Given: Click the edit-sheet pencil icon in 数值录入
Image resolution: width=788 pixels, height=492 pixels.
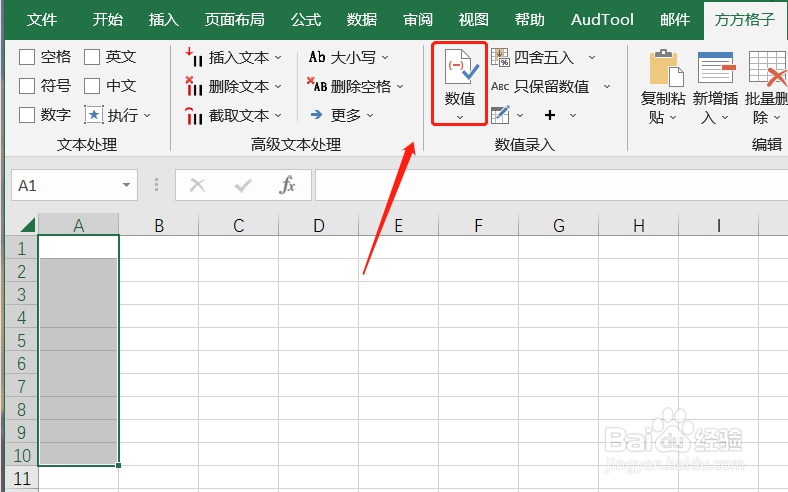Looking at the screenshot, I should [x=500, y=115].
